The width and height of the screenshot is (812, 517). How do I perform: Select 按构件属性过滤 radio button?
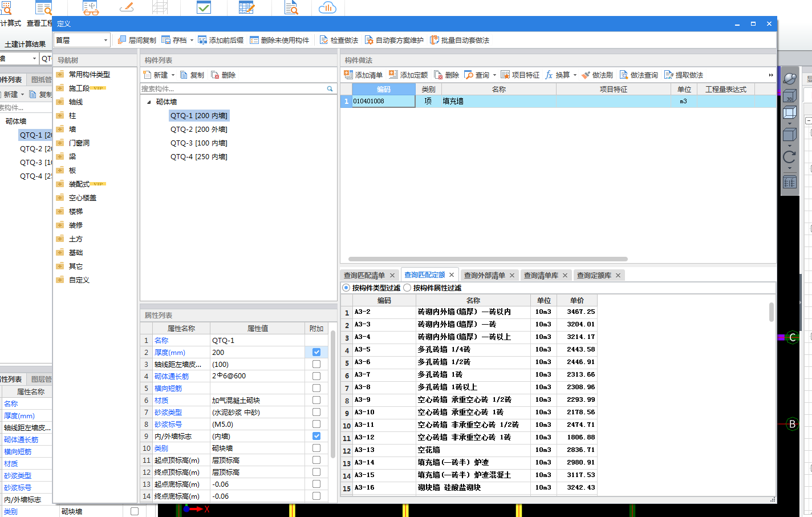pyautogui.click(x=407, y=288)
